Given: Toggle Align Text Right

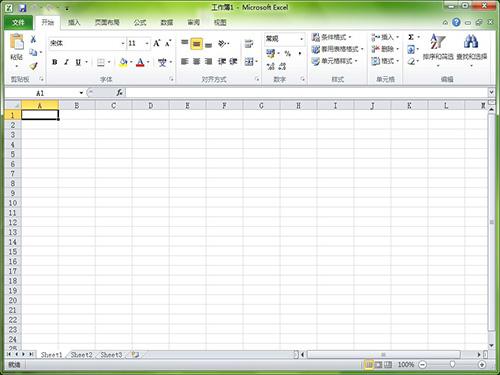Looking at the screenshot, I should [208, 62].
